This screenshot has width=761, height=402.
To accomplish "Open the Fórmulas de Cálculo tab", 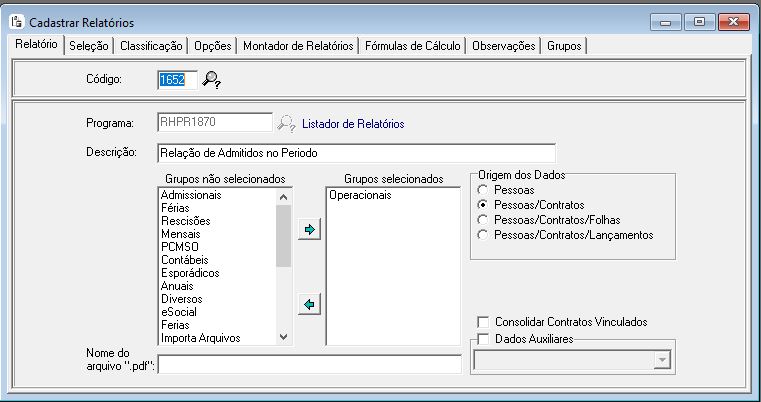I will (x=412, y=46).
